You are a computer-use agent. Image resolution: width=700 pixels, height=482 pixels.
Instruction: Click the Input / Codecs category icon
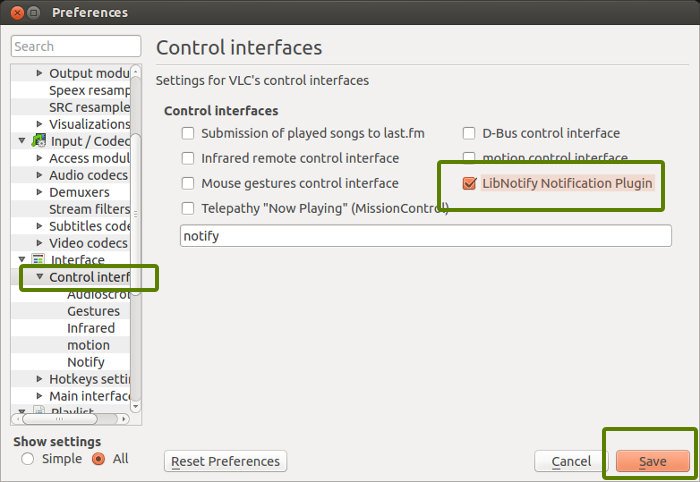(x=39, y=141)
